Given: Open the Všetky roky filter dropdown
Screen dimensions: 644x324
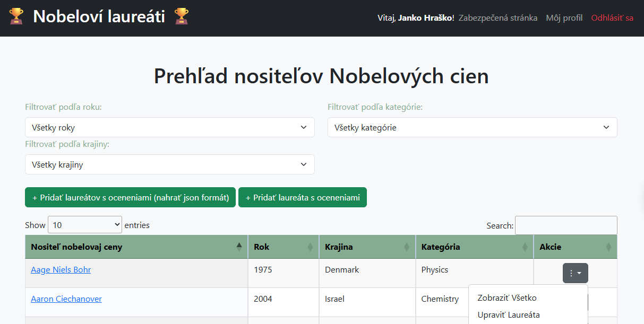Looking at the screenshot, I should (170, 127).
